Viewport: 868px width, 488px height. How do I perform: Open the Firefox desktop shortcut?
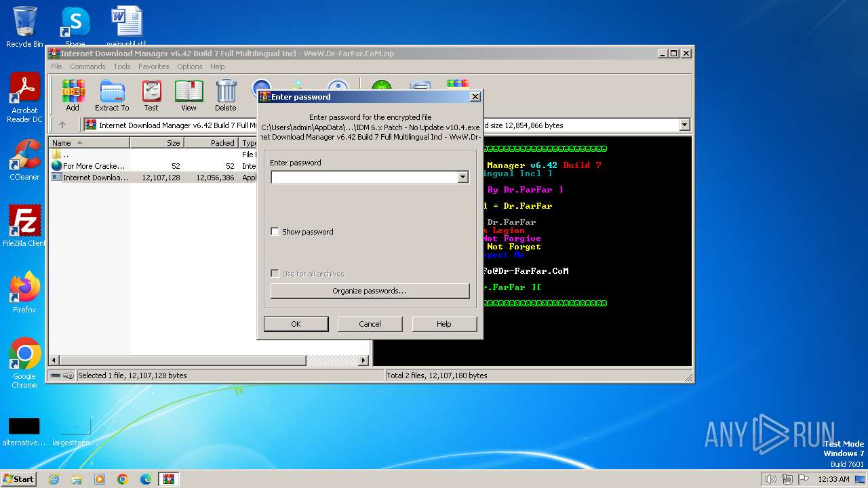click(24, 293)
